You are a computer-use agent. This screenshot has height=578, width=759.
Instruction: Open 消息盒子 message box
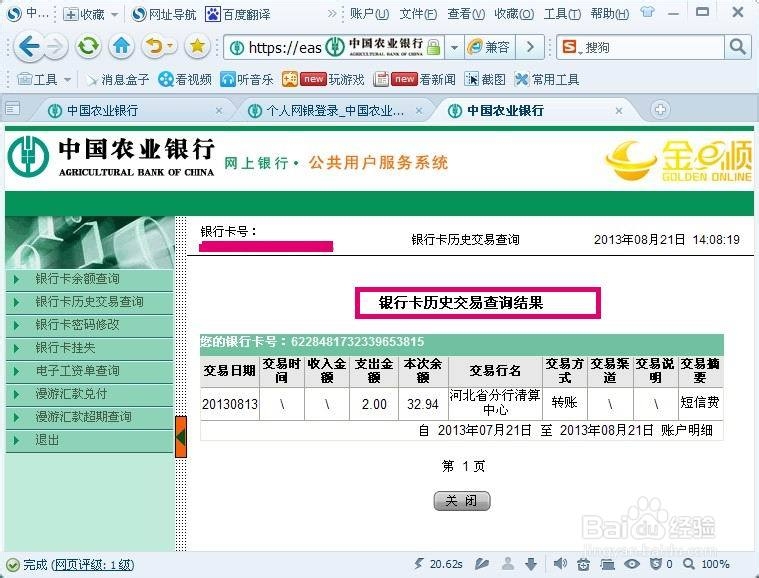point(117,79)
